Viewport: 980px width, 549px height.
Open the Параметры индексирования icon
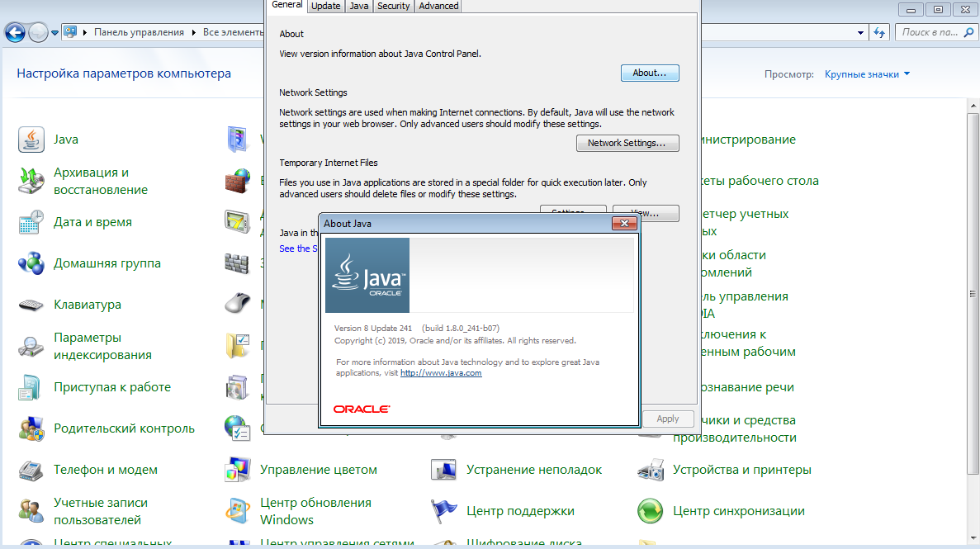pyautogui.click(x=31, y=346)
